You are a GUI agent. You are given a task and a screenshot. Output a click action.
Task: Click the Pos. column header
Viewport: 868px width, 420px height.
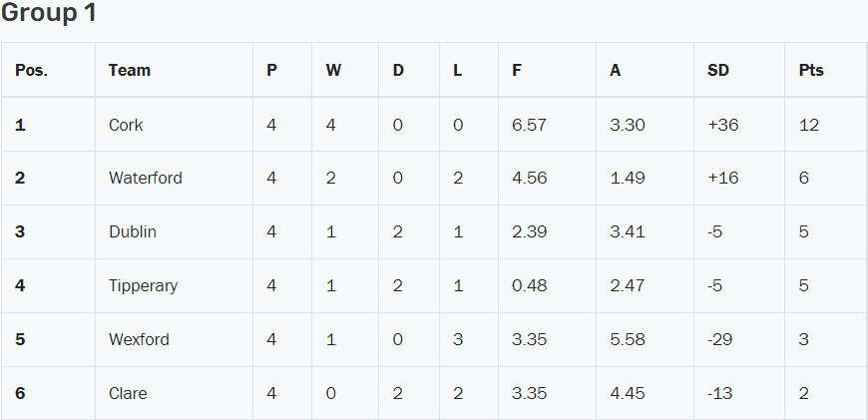(31, 70)
